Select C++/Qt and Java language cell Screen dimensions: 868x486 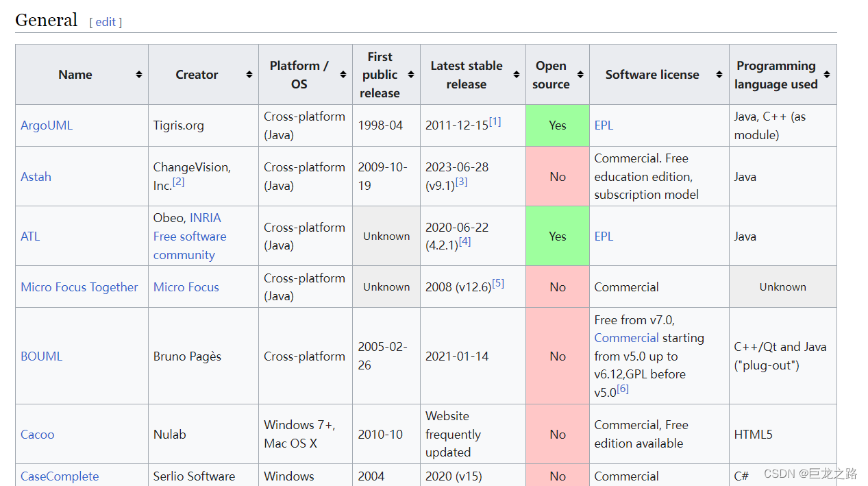point(782,356)
